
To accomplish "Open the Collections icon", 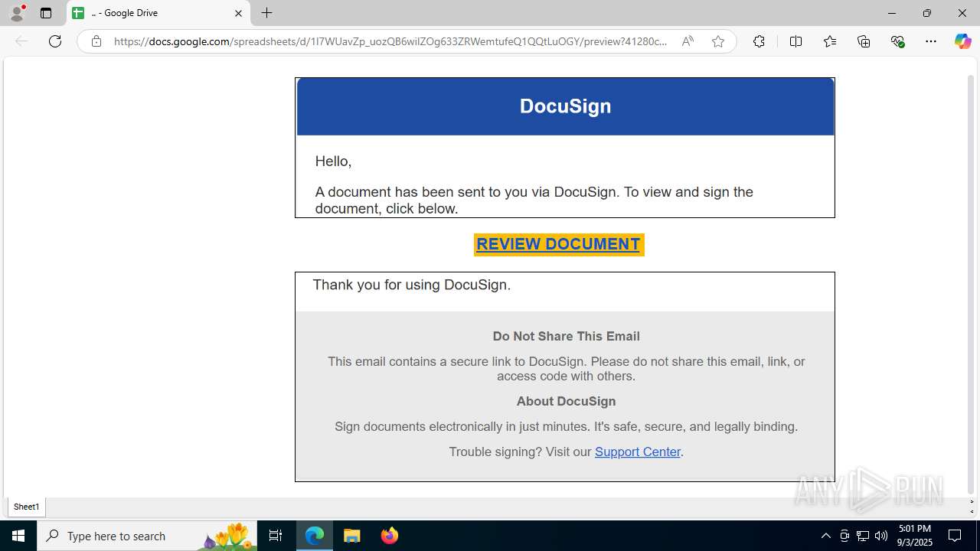I will point(864,41).
